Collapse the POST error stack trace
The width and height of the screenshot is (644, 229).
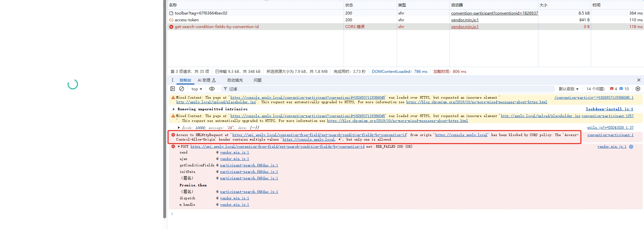(x=179, y=147)
